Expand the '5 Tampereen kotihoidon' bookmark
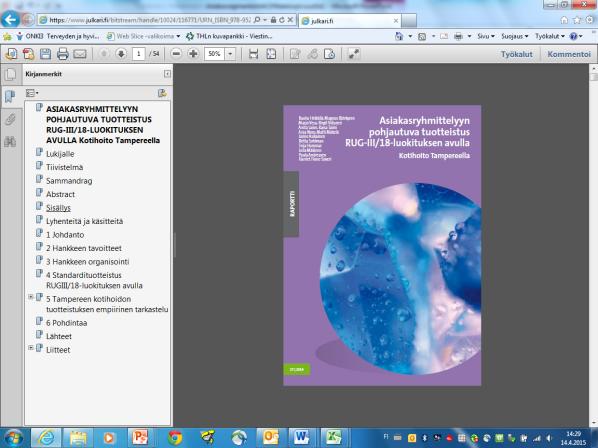Image resolution: width=598 pixels, height=448 pixels. coord(31,297)
